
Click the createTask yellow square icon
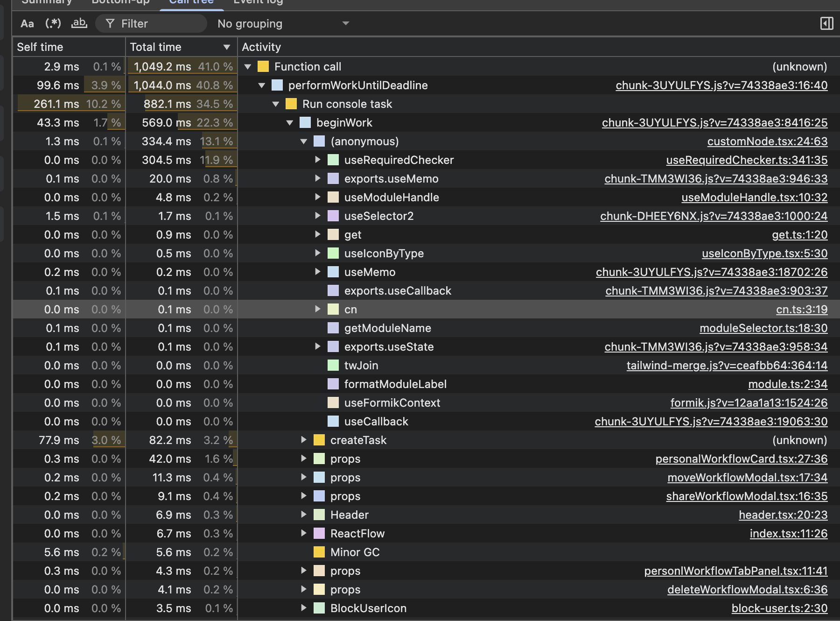coord(319,440)
